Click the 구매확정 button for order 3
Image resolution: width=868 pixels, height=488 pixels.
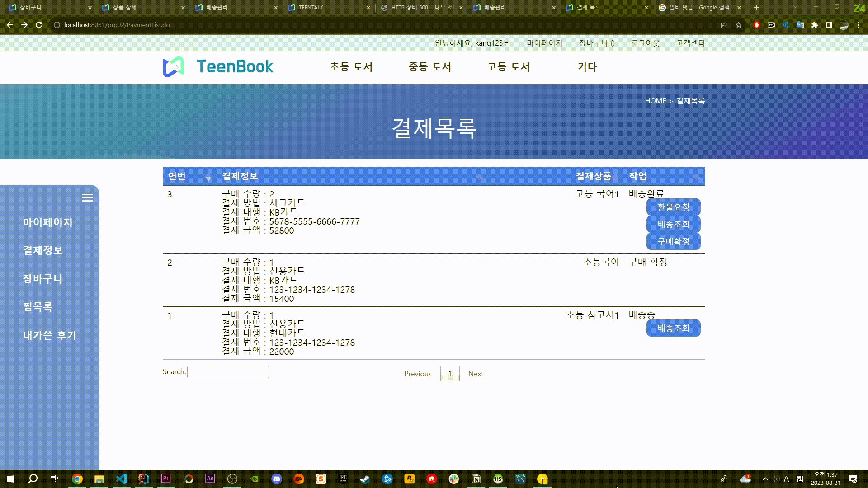673,242
